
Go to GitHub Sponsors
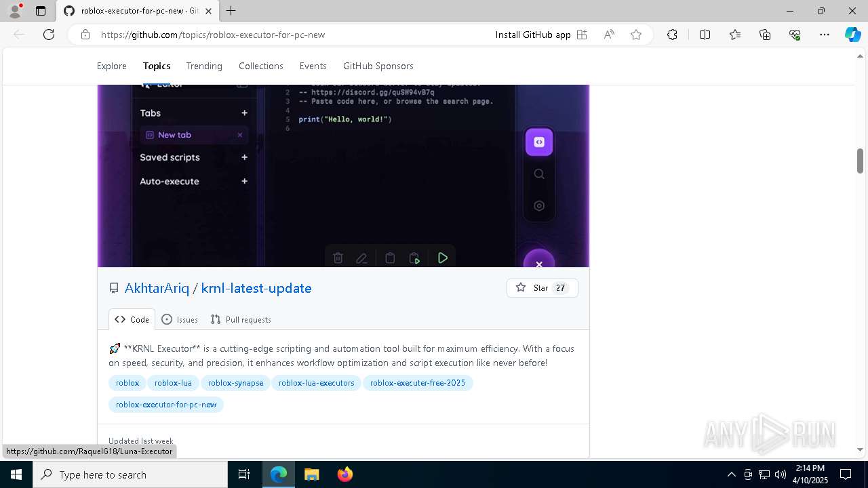[x=378, y=66]
